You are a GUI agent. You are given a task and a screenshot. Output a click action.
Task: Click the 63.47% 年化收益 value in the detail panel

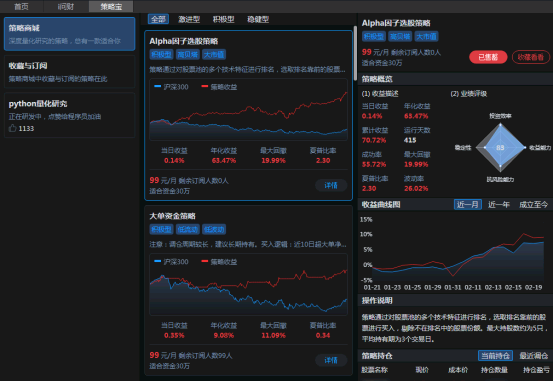(x=416, y=116)
